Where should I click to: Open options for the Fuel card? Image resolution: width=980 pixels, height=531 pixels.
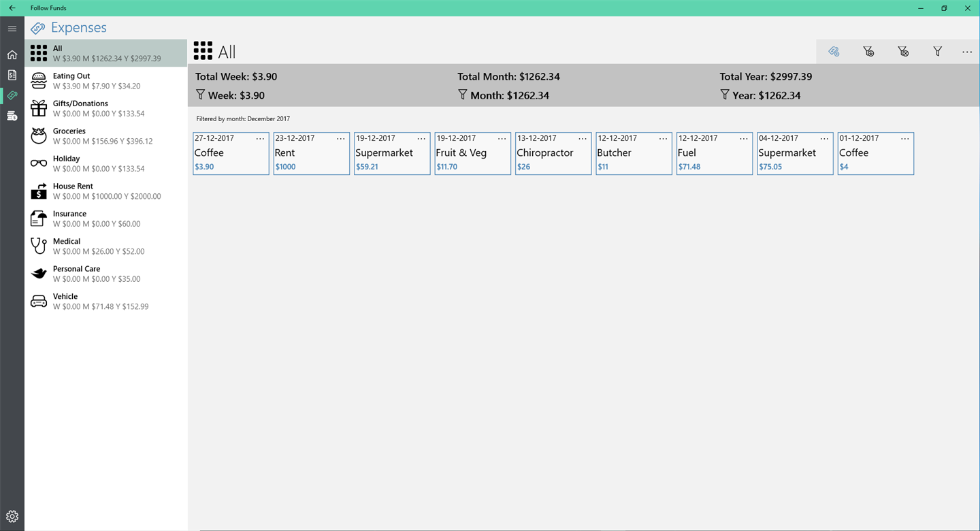click(x=744, y=138)
